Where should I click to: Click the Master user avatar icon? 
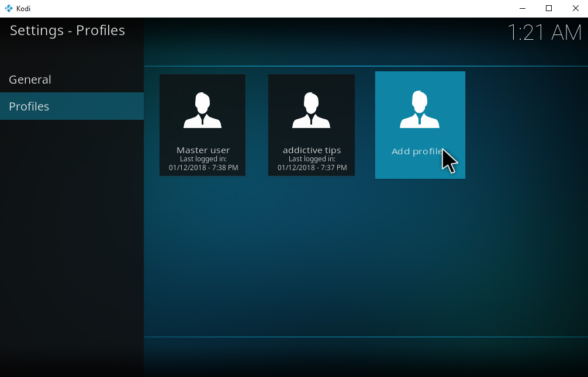tap(202, 110)
